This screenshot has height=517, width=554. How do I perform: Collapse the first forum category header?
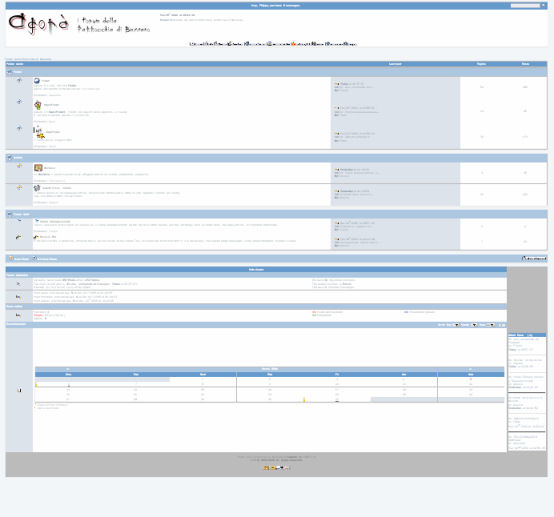click(10, 72)
